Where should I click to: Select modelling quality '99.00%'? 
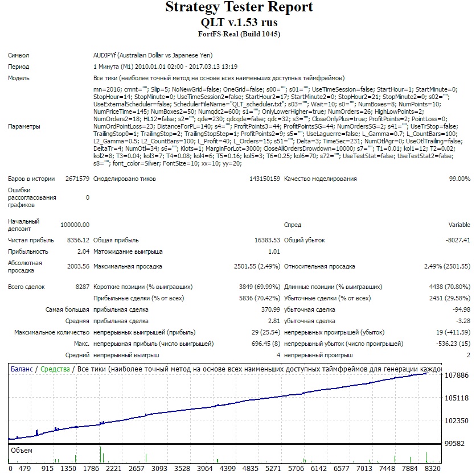coord(459,179)
